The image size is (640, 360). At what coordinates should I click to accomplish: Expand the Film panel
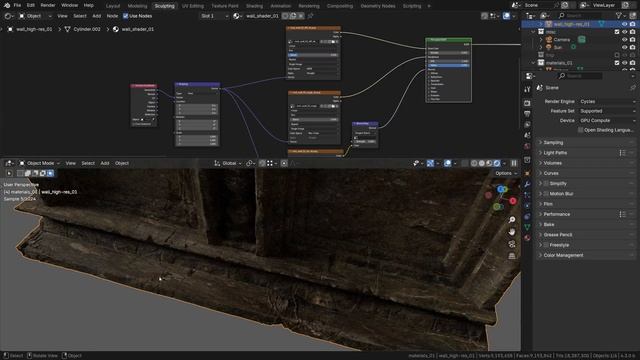point(586,204)
